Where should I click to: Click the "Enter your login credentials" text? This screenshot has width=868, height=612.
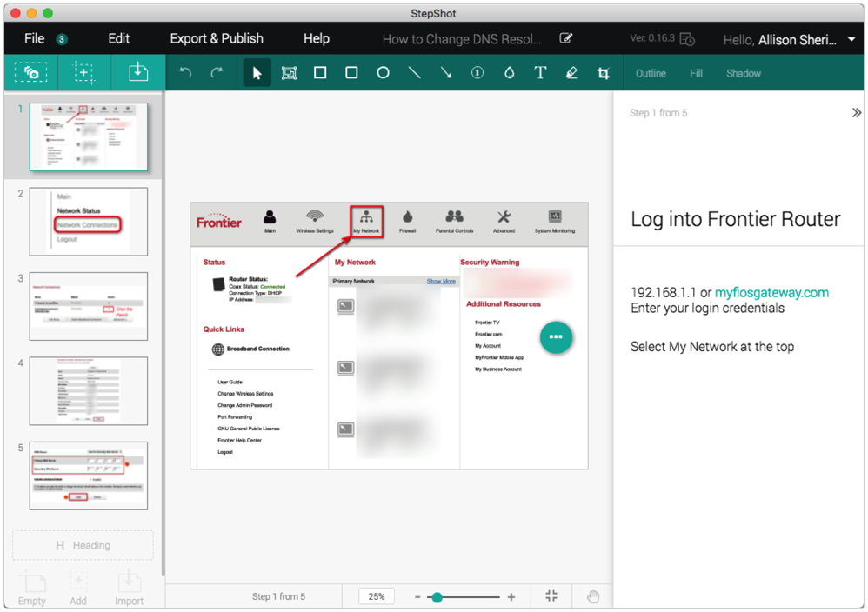tap(707, 309)
